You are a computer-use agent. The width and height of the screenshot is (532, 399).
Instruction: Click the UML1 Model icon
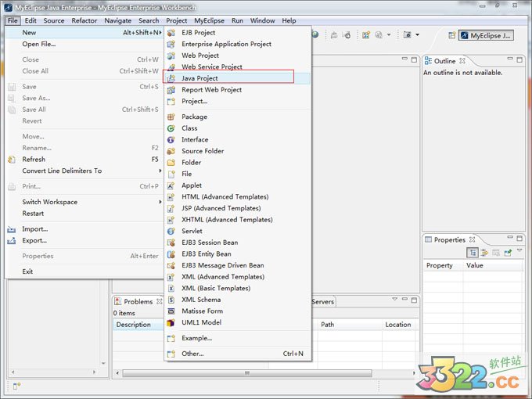pos(171,322)
